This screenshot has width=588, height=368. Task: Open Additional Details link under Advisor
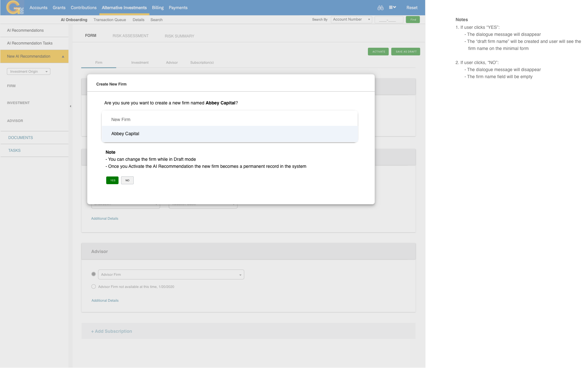[105, 300]
